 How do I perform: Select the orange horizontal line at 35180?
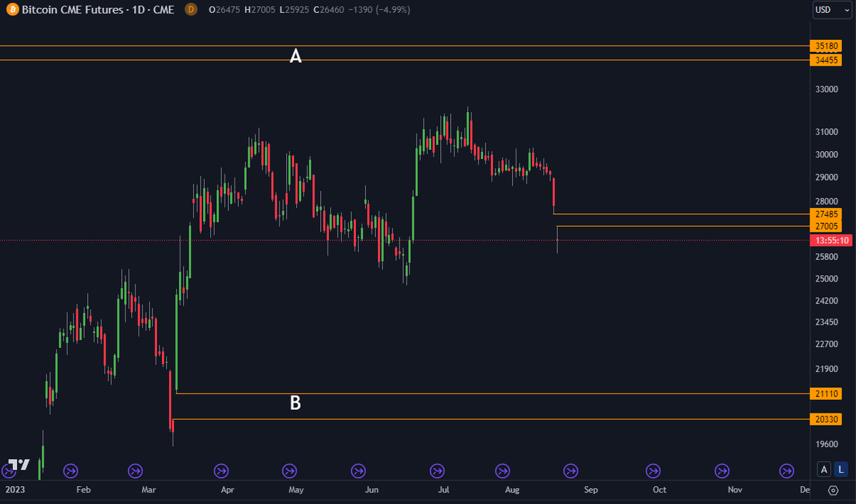pyautogui.click(x=405, y=46)
